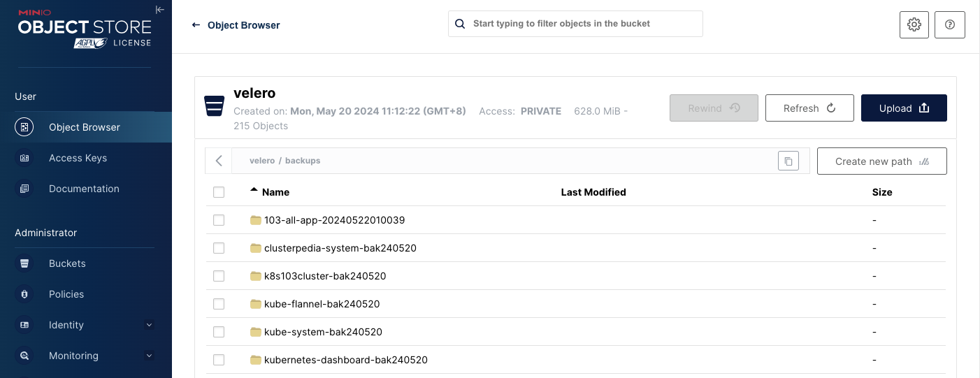Open the kubernetes-dashboard-bak240520 folder
This screenshot has width=980, height=378.
point(346,360)
